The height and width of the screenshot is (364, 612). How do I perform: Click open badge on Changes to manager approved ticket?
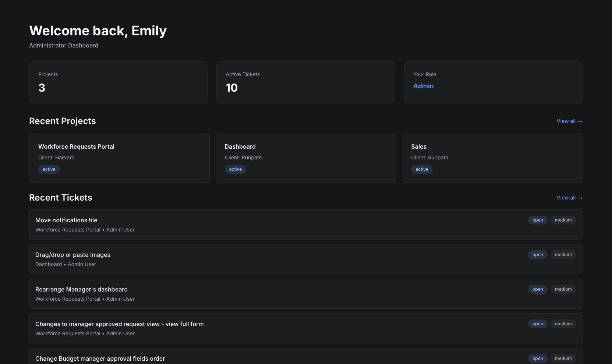click(538, 324)
